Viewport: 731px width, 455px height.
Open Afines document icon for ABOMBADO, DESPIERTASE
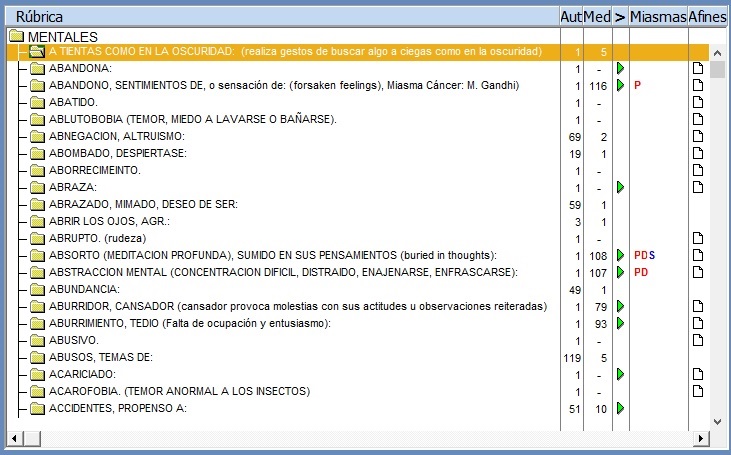[x=697, y=153]
